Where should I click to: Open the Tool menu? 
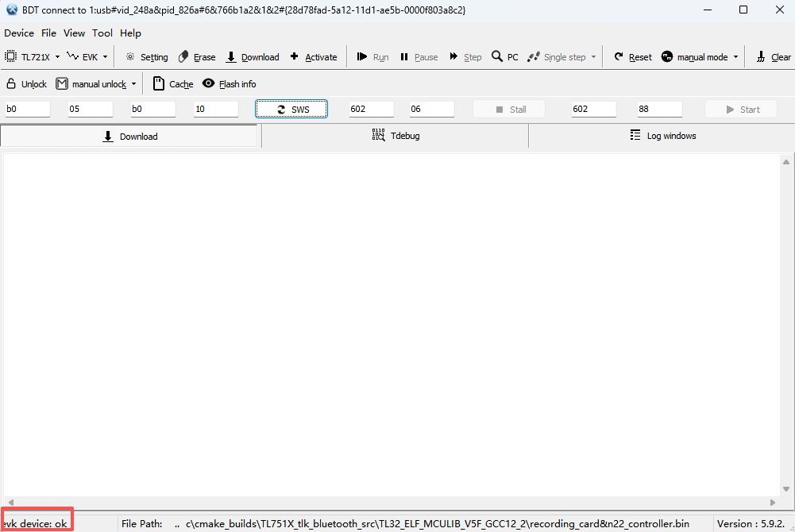pos(102,33)
